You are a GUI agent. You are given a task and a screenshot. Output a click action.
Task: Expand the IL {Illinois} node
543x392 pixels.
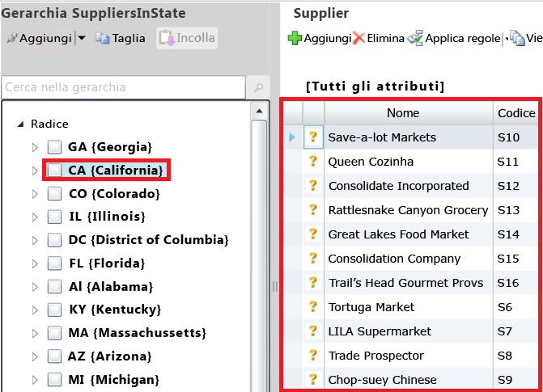pos(35,217)
